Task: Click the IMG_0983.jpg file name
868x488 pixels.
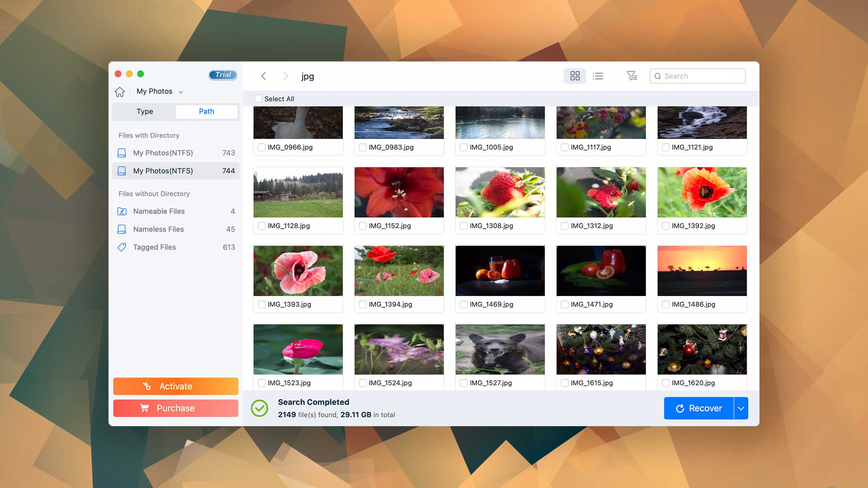Action: (x=391, y=147)
